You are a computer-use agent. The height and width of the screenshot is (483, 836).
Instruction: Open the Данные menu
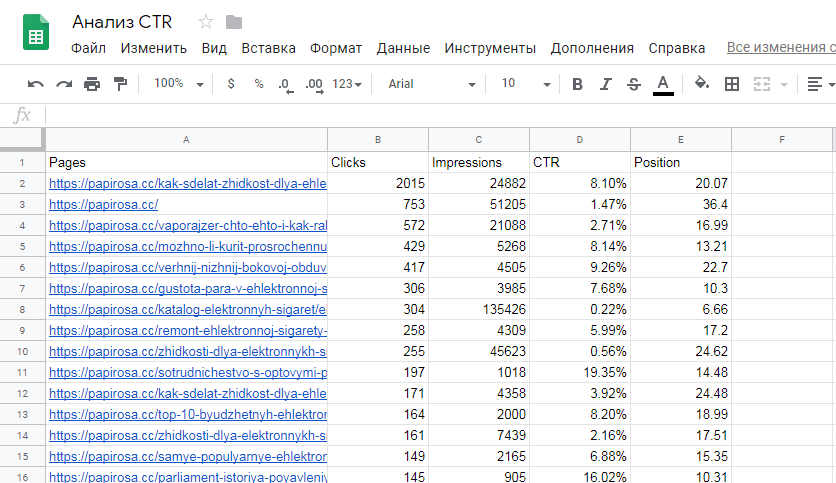coord(403,48)
